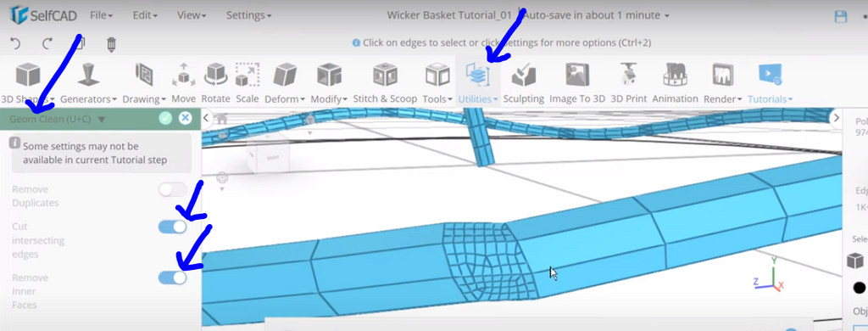Confirm Geom Clean with the green checkmark
Image resolution: width=868 pixels, height=331 pixels.
pyautogui.click(x=165, y=118)
